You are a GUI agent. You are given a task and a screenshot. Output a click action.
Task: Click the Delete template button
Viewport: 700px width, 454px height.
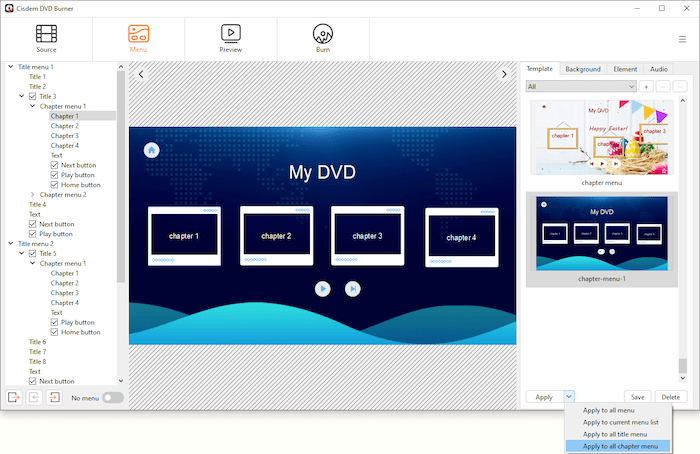coord(669,397)
